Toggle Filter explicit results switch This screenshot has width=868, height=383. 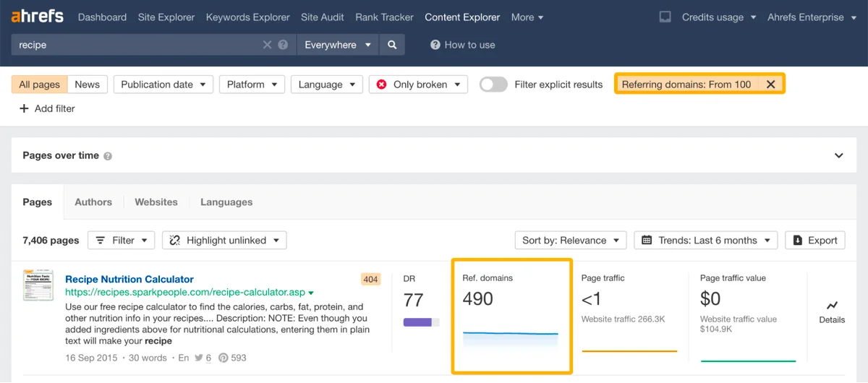[x=493, y=85]
